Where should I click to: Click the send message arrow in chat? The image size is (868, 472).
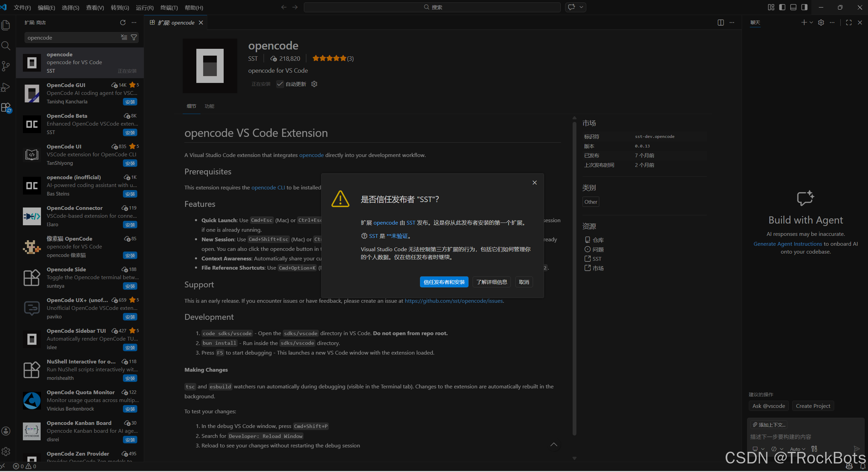[x=857, y=449]
